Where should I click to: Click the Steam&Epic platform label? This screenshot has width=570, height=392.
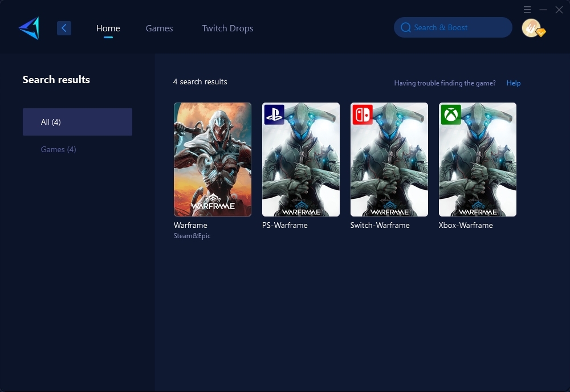tap(192, 236)
